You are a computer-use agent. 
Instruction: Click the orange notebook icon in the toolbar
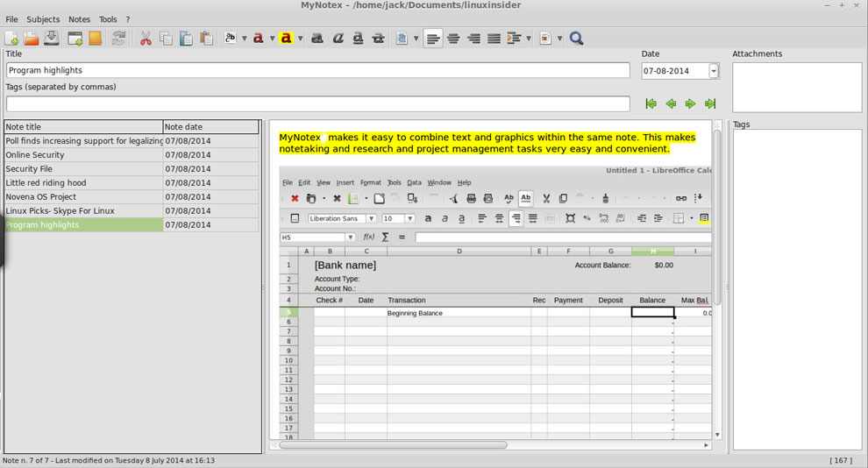(x=96, y=39)
